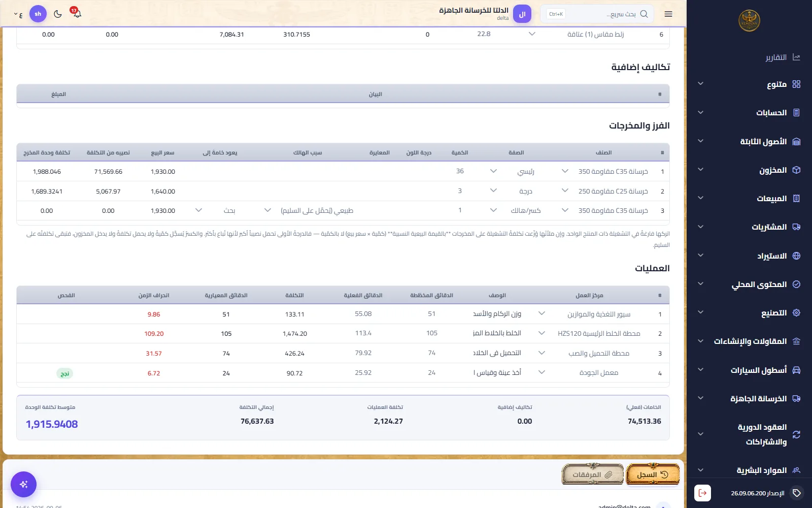
Task: Click the الموارد البشرية people icon
Action: pos(796,470)
